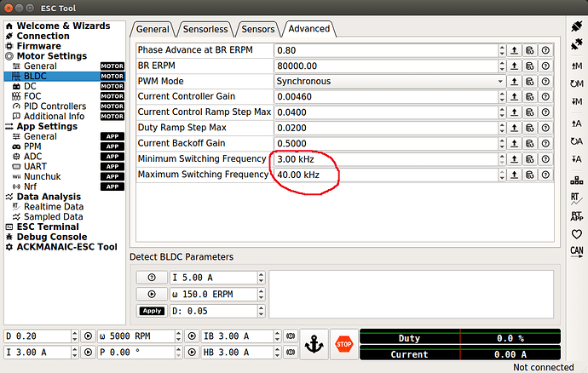Click the Duty 0.0 % gauge bar
588x373 pixels.
click(460, 336)
